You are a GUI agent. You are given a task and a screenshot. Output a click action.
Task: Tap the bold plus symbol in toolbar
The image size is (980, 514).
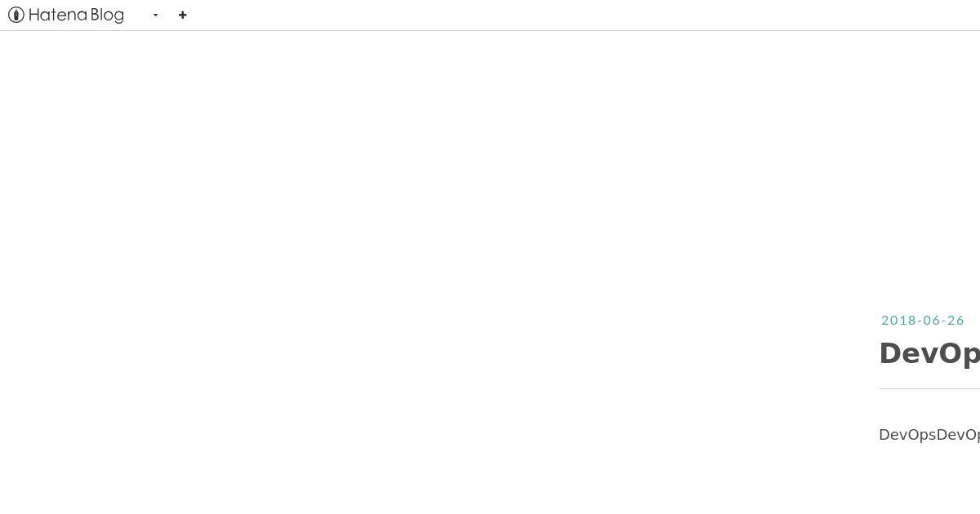coord(183,15)
